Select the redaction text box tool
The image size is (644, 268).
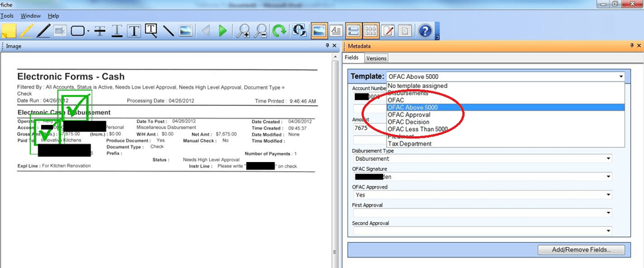click(x=60, y=31)
